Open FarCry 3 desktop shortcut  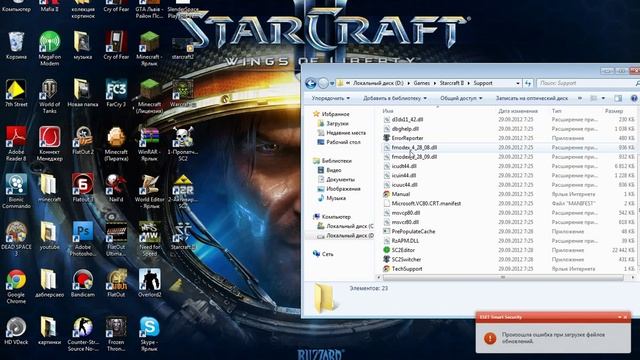(116, 93)
